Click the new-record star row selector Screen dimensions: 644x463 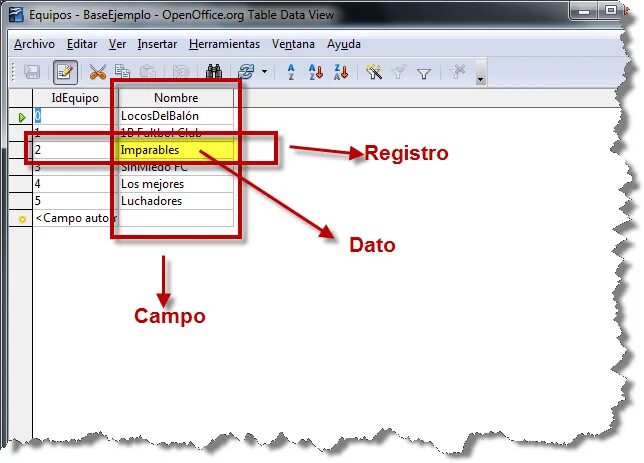point(21,219)
